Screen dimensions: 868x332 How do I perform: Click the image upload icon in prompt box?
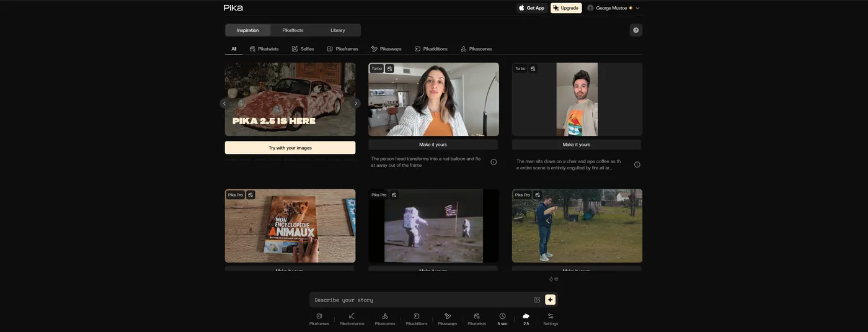tap(538, 300)
